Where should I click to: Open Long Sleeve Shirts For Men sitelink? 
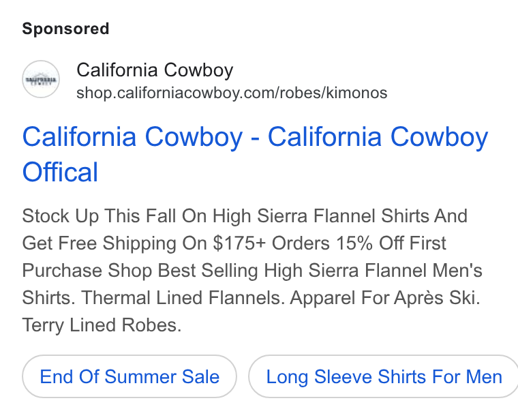[x=384, y=376]
